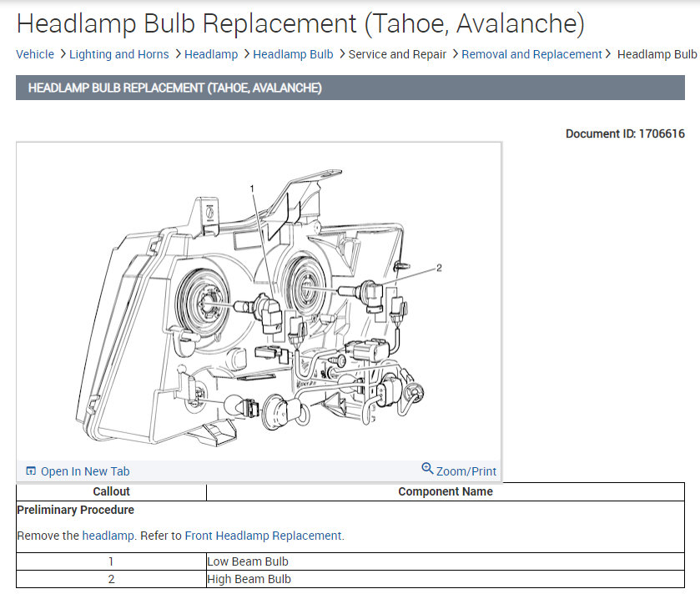The width and height of the screenshot is (700, 609).
Task: Open Removal and Replacement breadcrumb
Action: tap(531, 54)
